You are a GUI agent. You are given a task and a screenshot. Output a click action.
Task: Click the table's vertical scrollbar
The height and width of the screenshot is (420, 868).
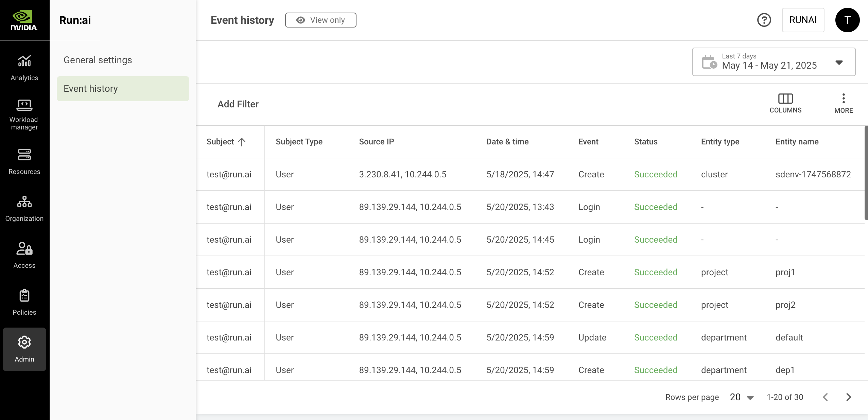(x=866, y=173)
